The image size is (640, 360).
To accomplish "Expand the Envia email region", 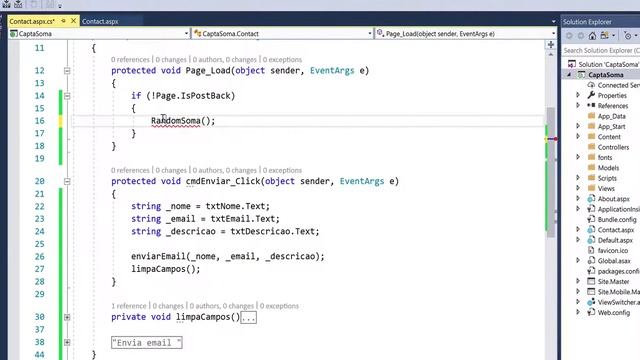I will (x=67, y=342).
